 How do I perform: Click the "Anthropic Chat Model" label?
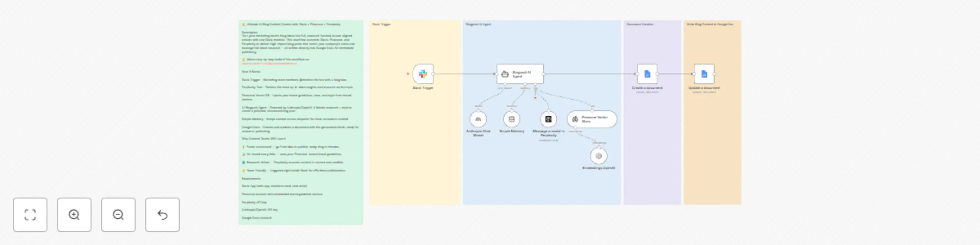pyautogui.click(x=478, y=133)
